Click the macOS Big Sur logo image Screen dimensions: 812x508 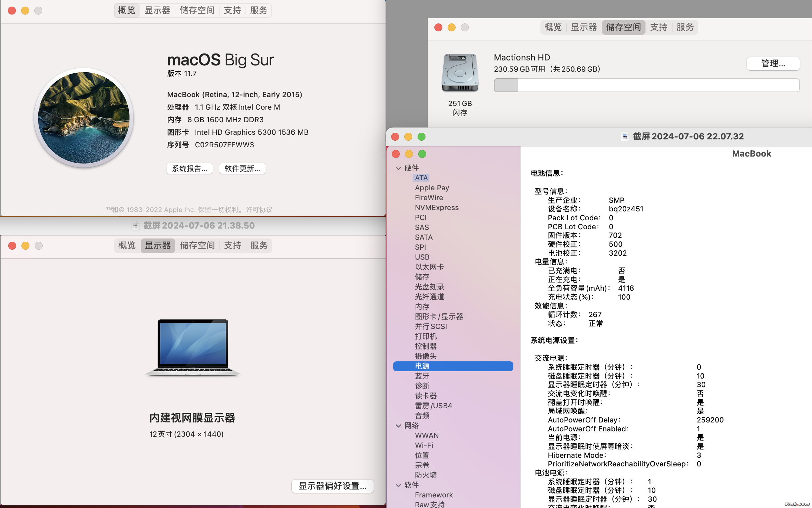pyautogui.click(x=84, y=118)
